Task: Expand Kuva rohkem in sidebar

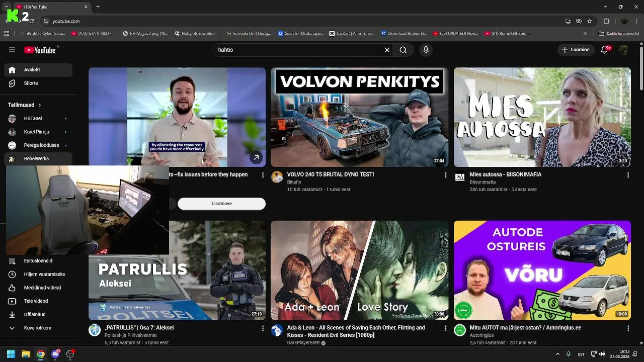Action: click(x=38, y=328)
